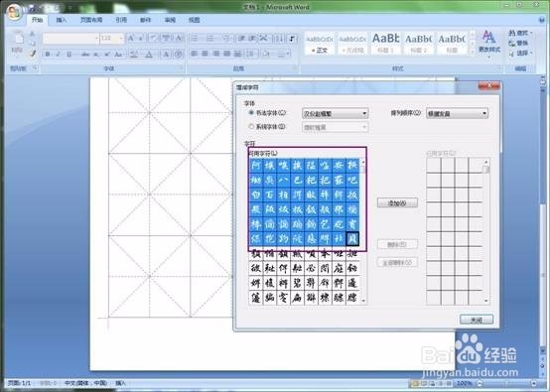Image resolution: width=550 pixels, height=392 pixels.
Task: Click the Word Help icon
Action: tap(542, 20)
